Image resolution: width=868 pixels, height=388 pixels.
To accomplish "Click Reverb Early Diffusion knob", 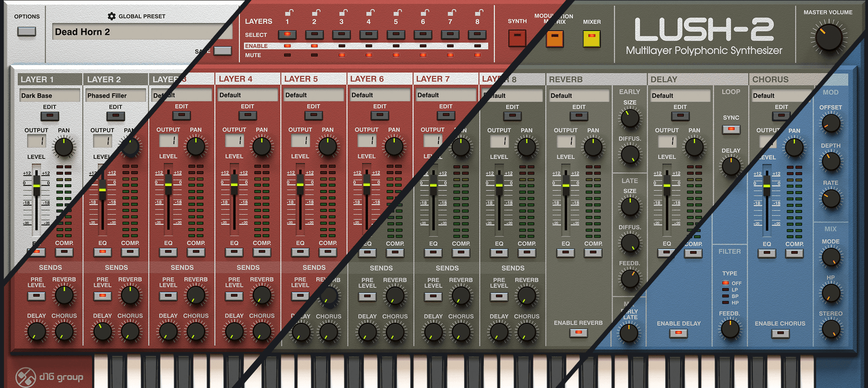I will (630, 155).
